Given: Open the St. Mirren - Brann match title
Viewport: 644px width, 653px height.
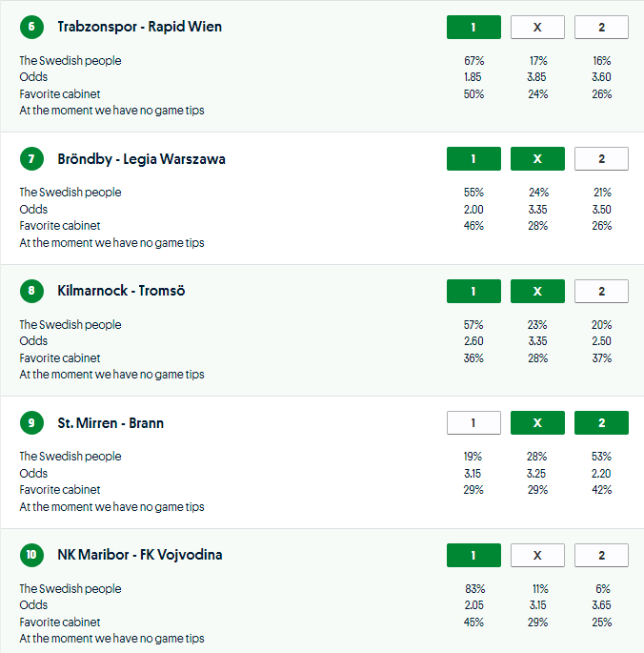Looking at the screenshot, I should [111, 423].
